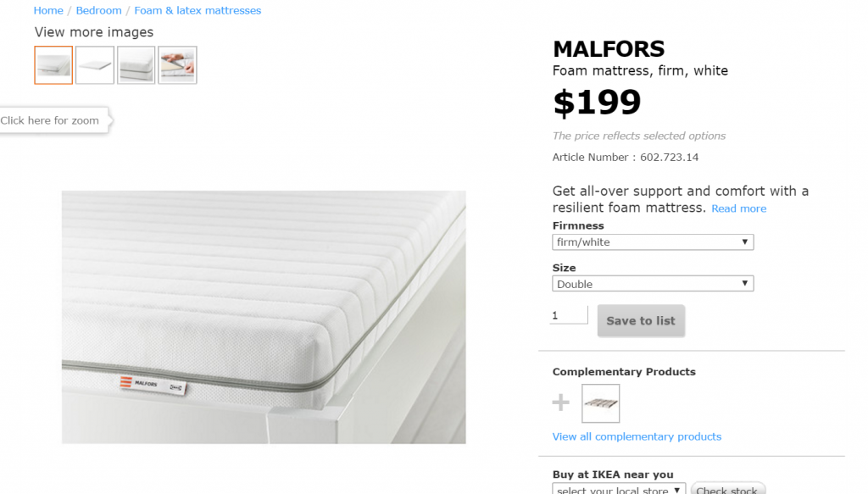Click the Check stock button
868x494 pixels.
[727, 489]
